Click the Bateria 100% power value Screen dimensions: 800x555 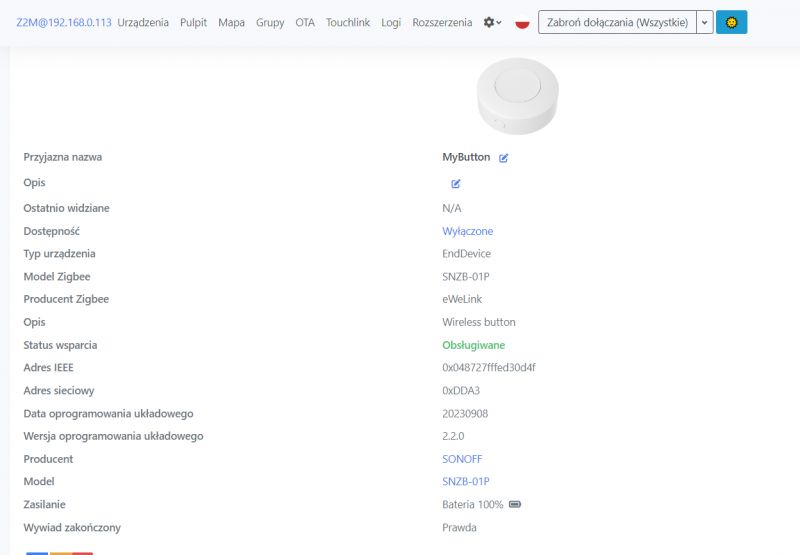coord(472,504)
